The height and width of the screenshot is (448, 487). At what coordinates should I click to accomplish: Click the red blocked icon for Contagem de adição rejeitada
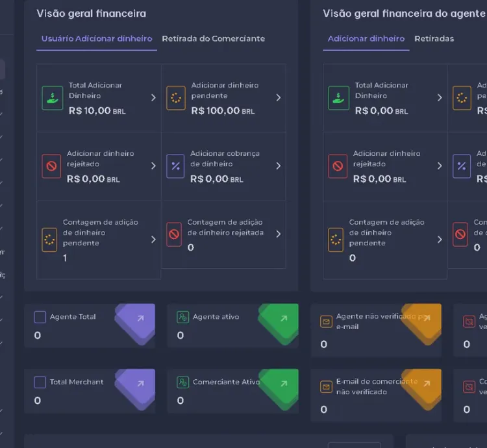(174, 234)
